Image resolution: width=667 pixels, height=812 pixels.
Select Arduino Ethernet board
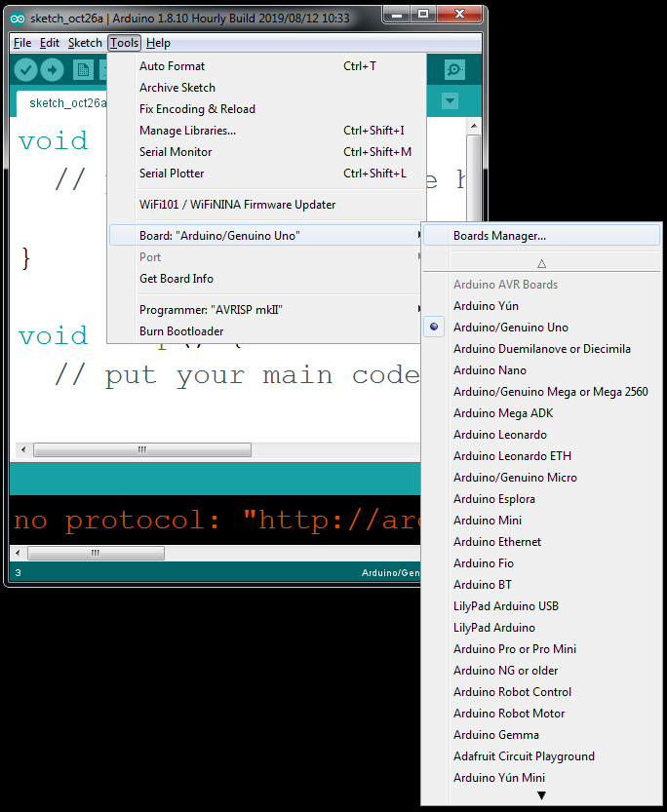543,542
